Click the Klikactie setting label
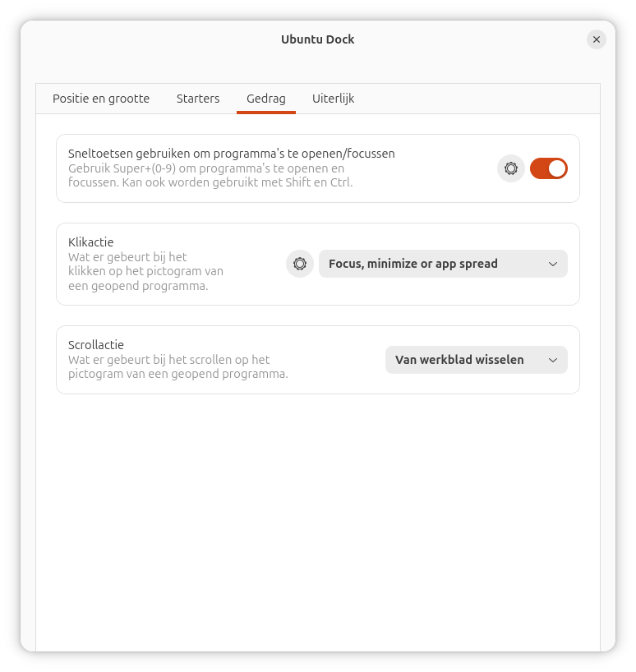 (x=90, y=242)
